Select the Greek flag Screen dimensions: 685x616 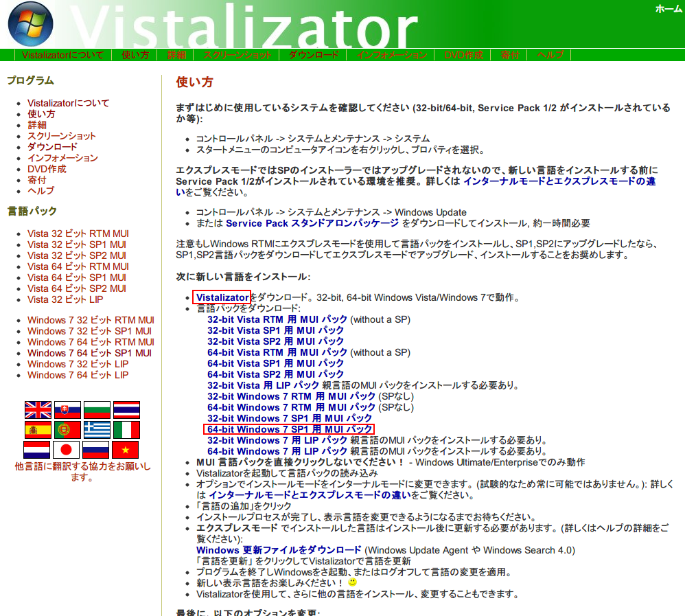pos(97,430)
